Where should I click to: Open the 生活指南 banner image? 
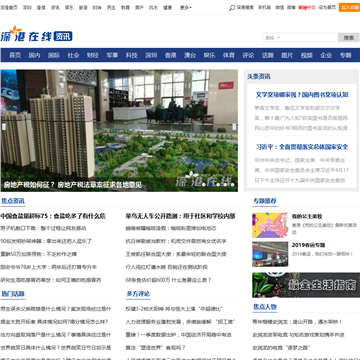pyautogui.click(x=306, y=285)
